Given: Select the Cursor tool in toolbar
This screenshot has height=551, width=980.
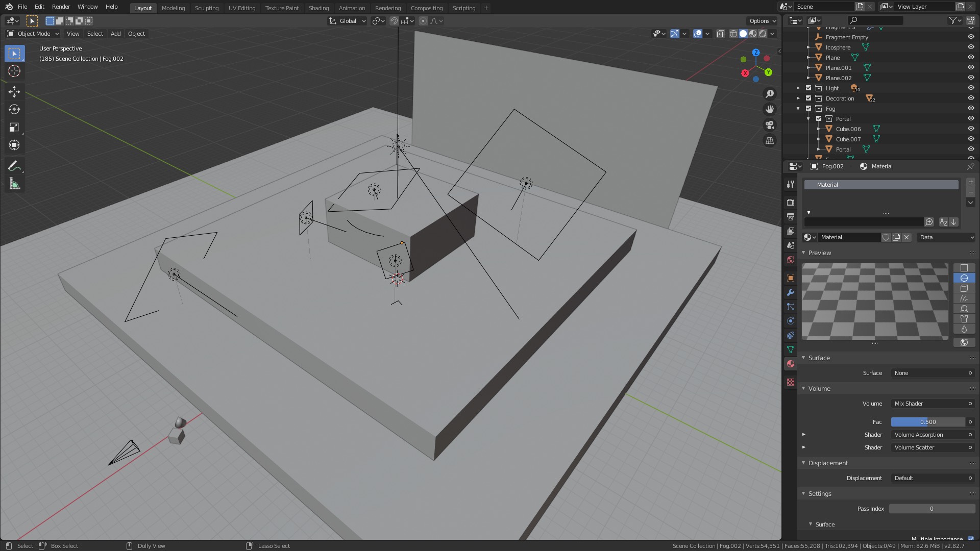Looking at the screenshot, I should tap(14, 71).
